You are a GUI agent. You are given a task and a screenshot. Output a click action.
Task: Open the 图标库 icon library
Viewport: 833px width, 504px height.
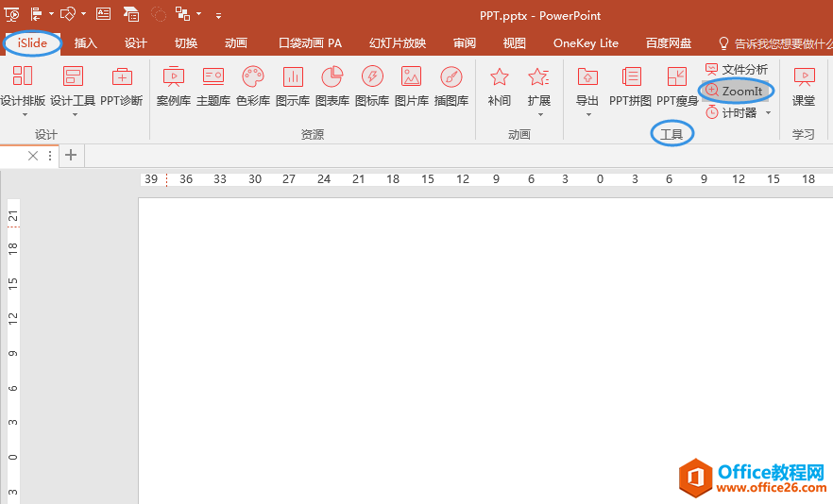tap(372, 86)
